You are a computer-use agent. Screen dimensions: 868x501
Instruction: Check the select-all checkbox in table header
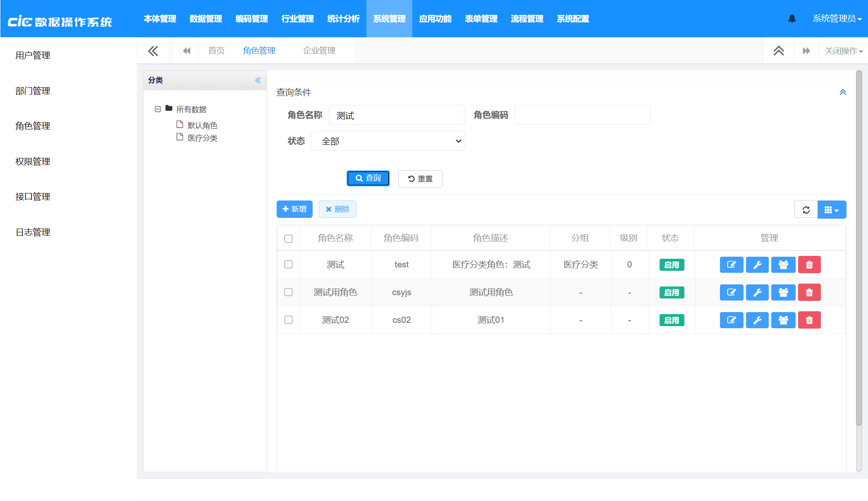[x=289, y=239]
